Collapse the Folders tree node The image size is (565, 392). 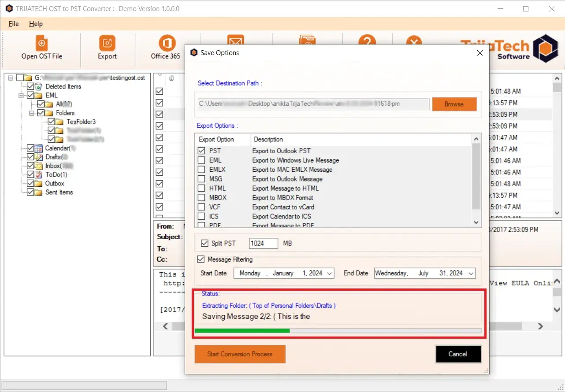32,113
